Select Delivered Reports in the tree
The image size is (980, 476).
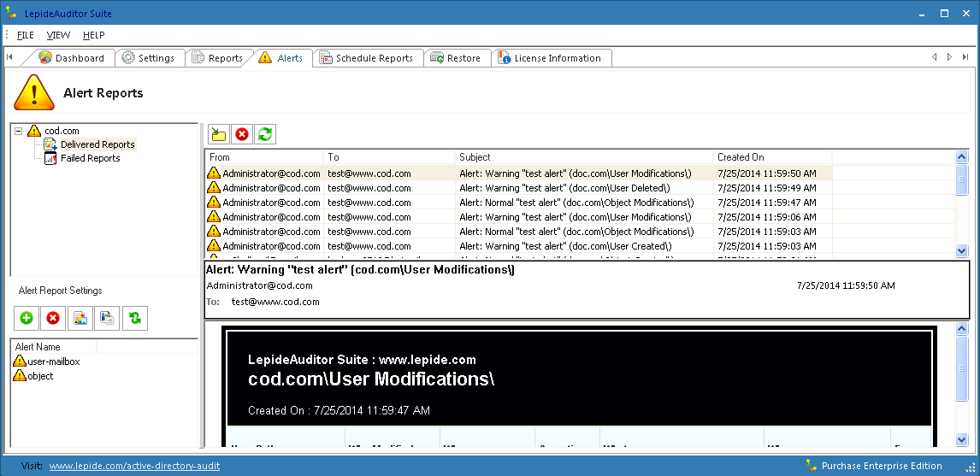pos(97,144)
